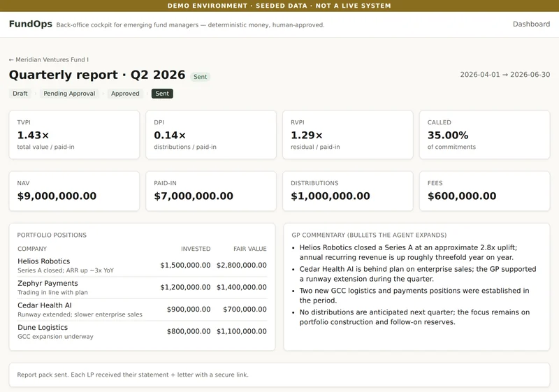Click the Approved status step
This screenshot has height=392, width=559.
[125, 94]
